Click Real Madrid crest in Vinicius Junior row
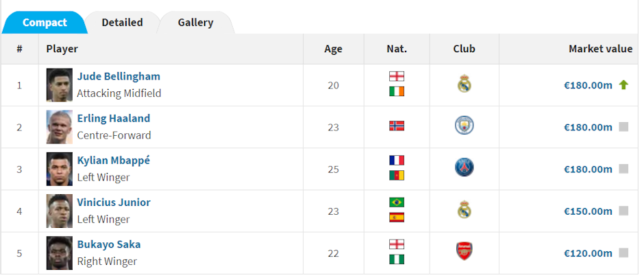 [x=464, y=209]
